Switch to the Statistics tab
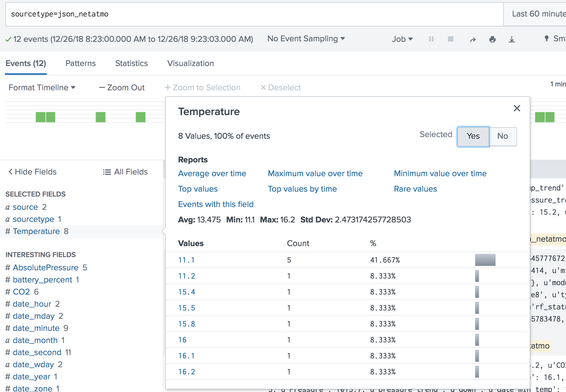Image resolution: width=566 pixels, height=392 pixels. coord(132,64)
